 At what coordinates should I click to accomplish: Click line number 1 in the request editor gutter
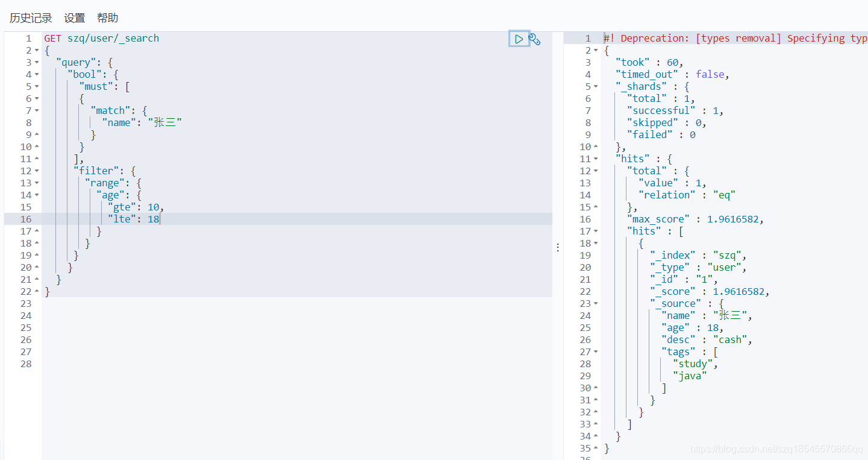(28, 38)
